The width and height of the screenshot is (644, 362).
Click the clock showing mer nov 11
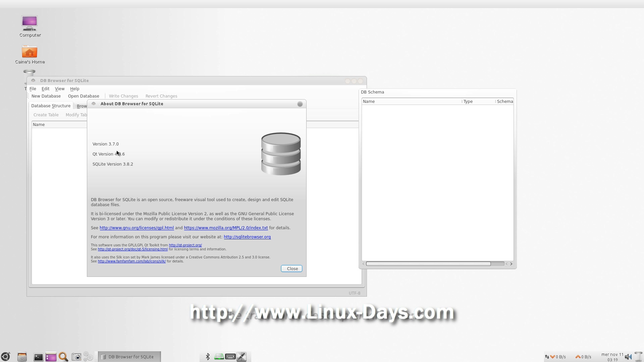click(x=612, y=357)
